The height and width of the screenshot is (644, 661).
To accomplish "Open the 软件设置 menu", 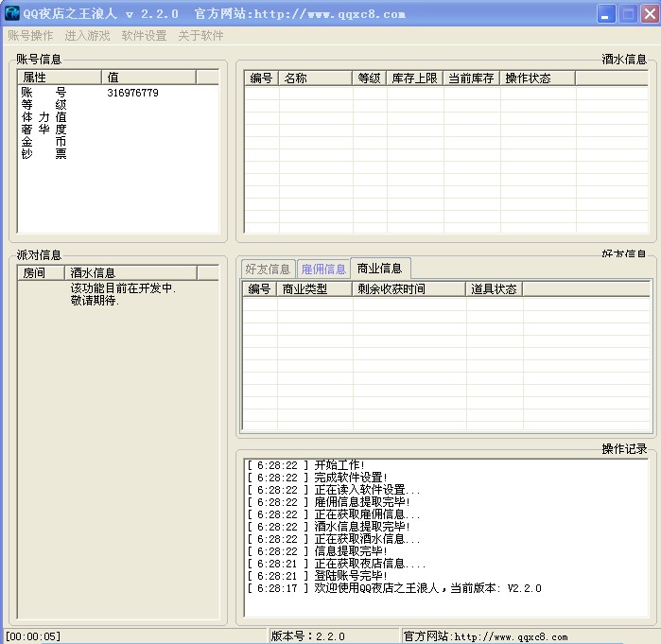I will pyautogui.click(x=144, y=36).
